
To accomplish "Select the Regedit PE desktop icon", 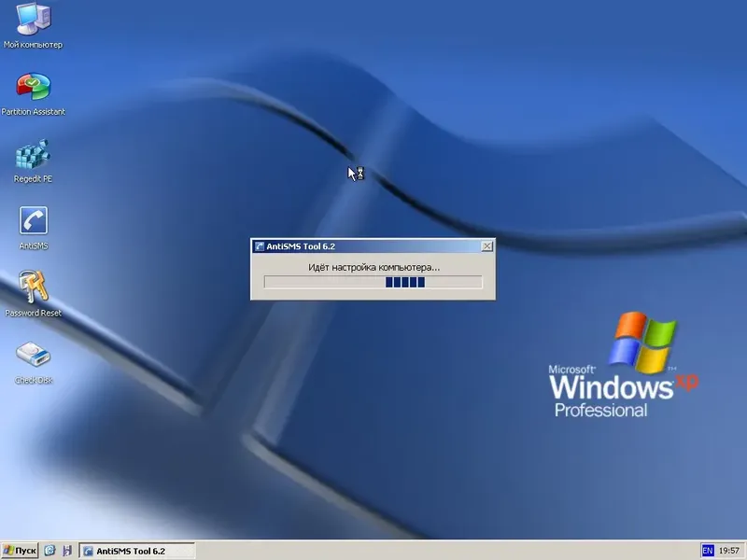I will point(33,161).
